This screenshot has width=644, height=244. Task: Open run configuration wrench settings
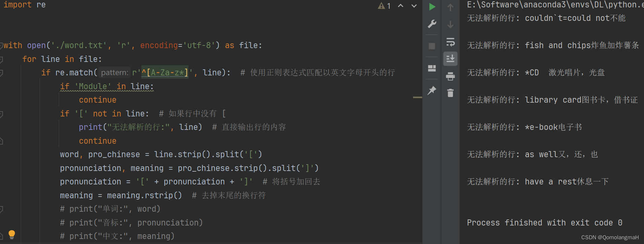pos(432,24)
